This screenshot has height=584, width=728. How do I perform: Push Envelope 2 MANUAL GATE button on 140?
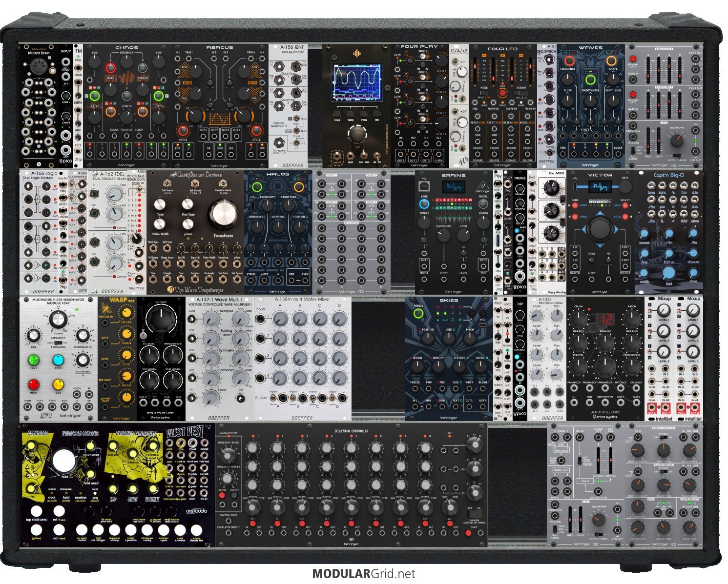(x=633, y=94)
